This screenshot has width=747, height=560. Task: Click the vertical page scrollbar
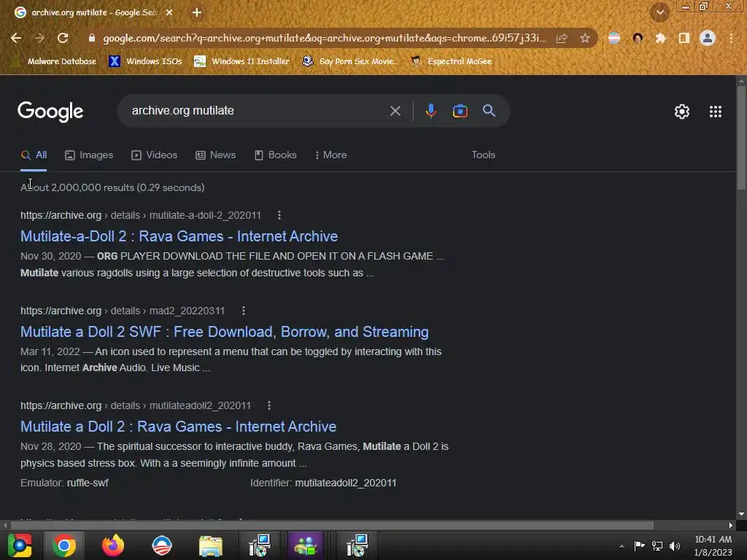coord(741,138)
